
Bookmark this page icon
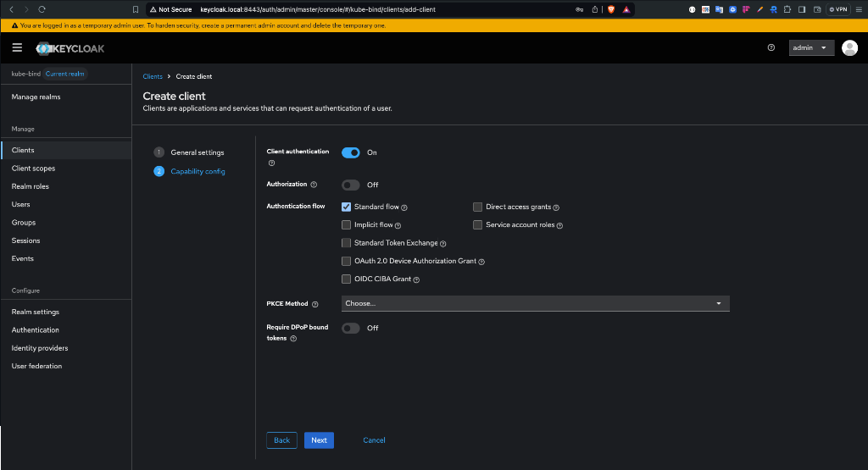click(136, 9)
